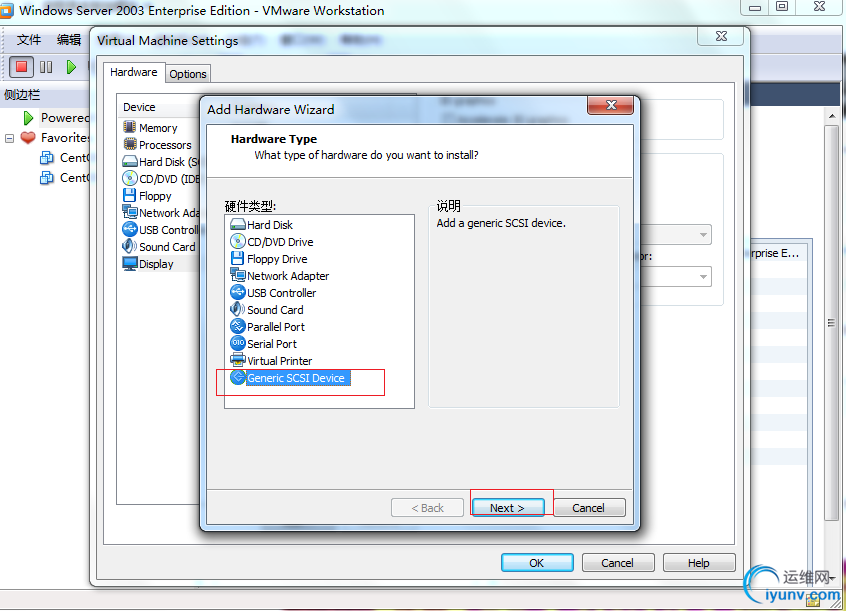
Task: Select Hard Disk in hardware types list
Action: 262,225
